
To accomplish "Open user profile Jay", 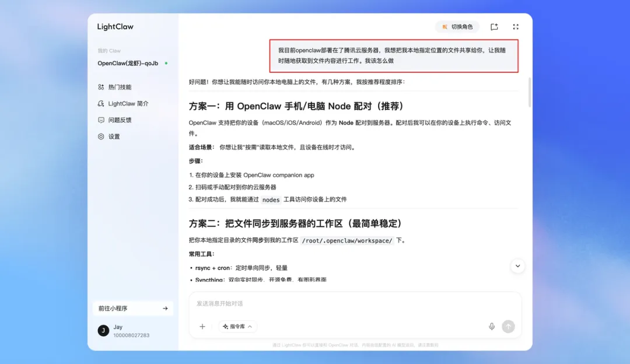I will 123,331.
